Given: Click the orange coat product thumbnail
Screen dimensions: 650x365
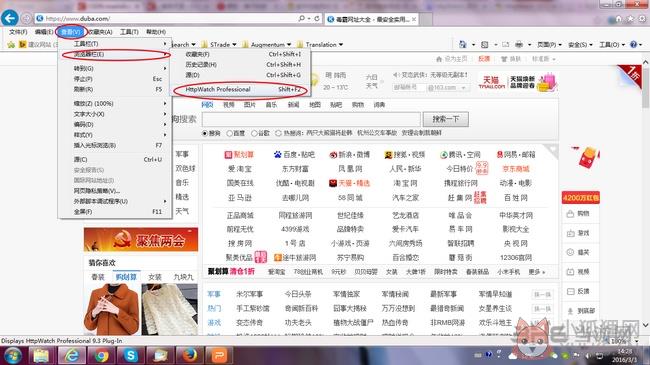Looking at the screenshot, I should coord(112,309).
